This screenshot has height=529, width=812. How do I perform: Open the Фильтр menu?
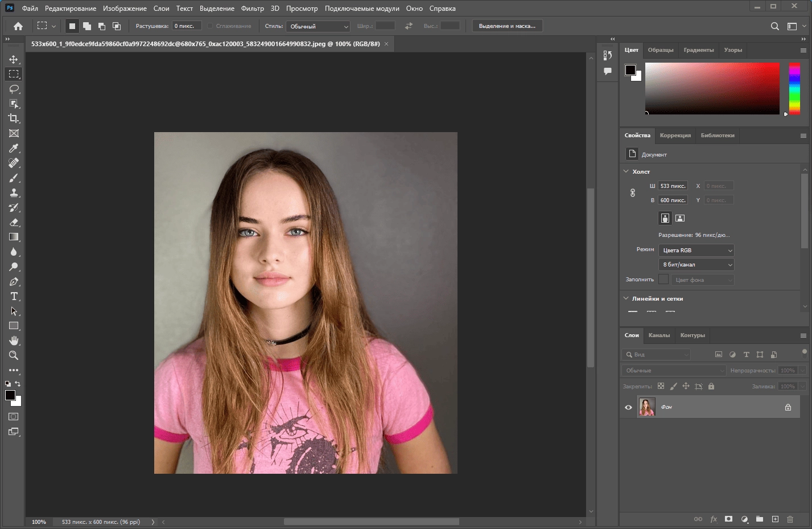[253, 9]
